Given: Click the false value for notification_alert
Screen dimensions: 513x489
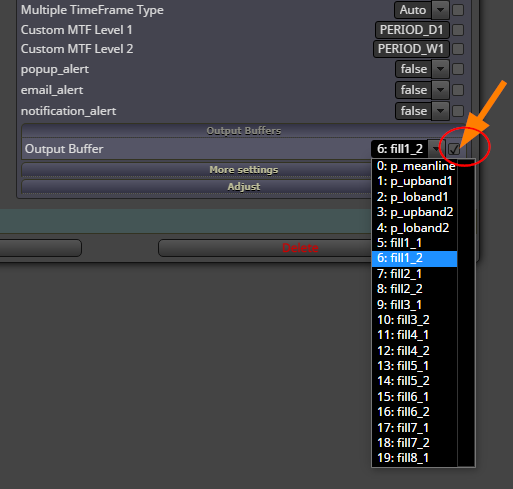Looking at the screenshot, I should point(414,111).
